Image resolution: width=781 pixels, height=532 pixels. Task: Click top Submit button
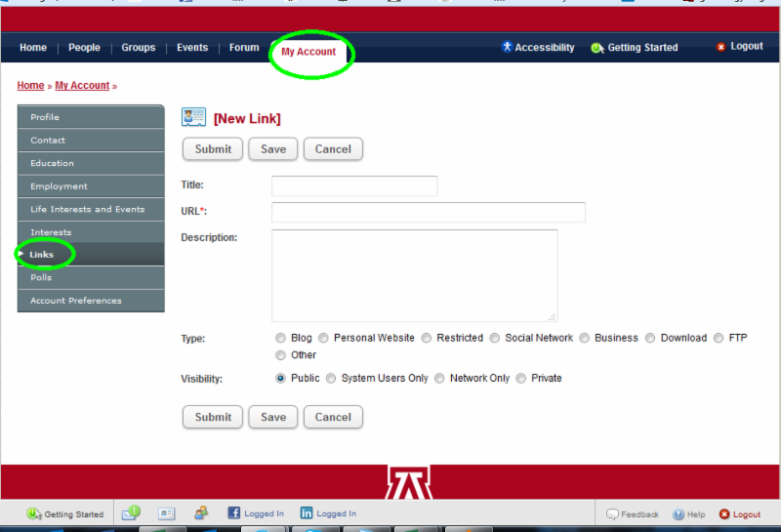point(213,149)
